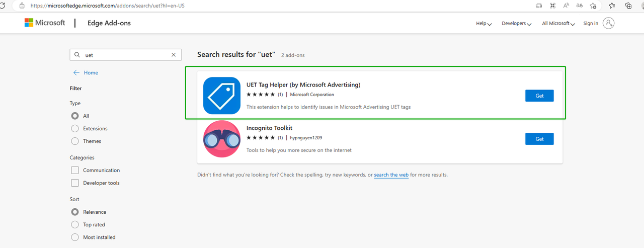Expand the All Microsoft dropdown
Viewport: 644px width, 248px height.
coord(558,23)
